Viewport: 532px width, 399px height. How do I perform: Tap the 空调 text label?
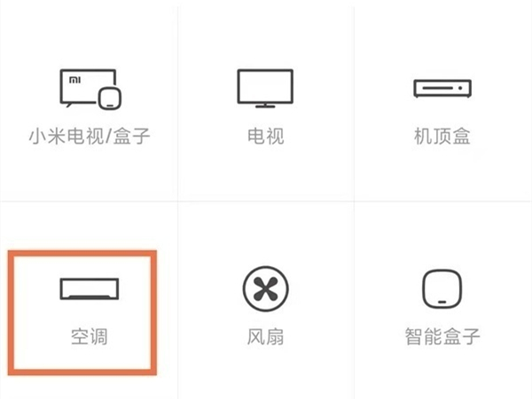click(90, 337)
